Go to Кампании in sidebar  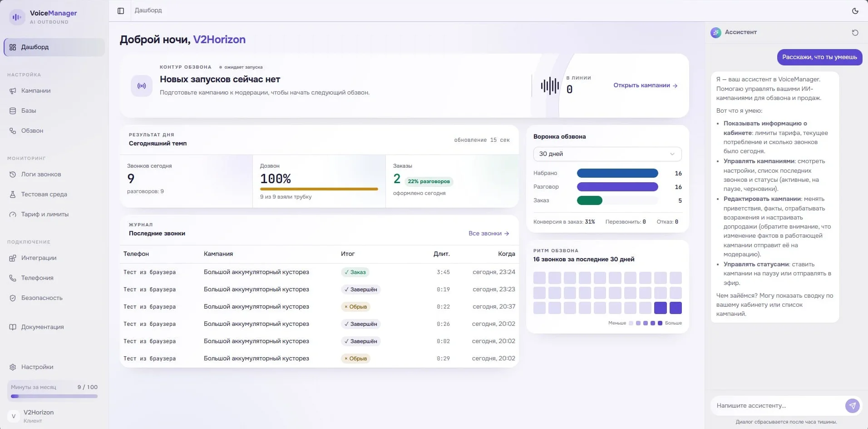[54, 91]
